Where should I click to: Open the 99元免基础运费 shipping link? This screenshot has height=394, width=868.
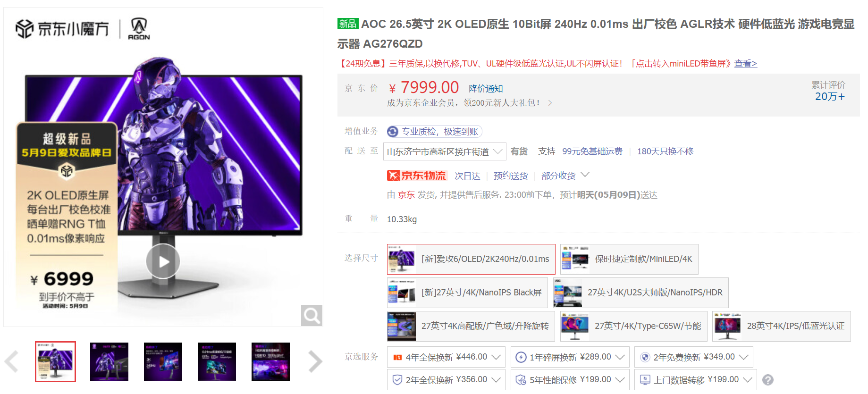point(592,151)
